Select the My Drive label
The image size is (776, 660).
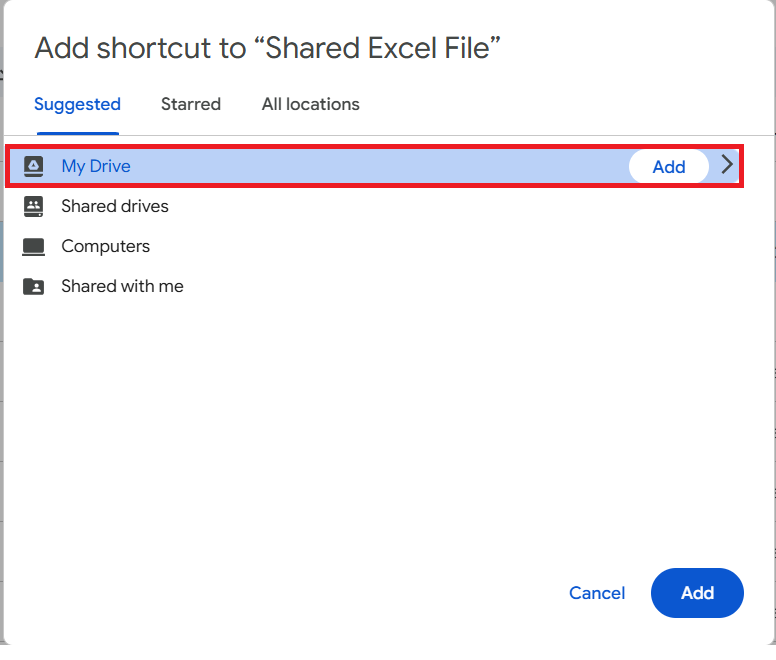pos(96,167)
